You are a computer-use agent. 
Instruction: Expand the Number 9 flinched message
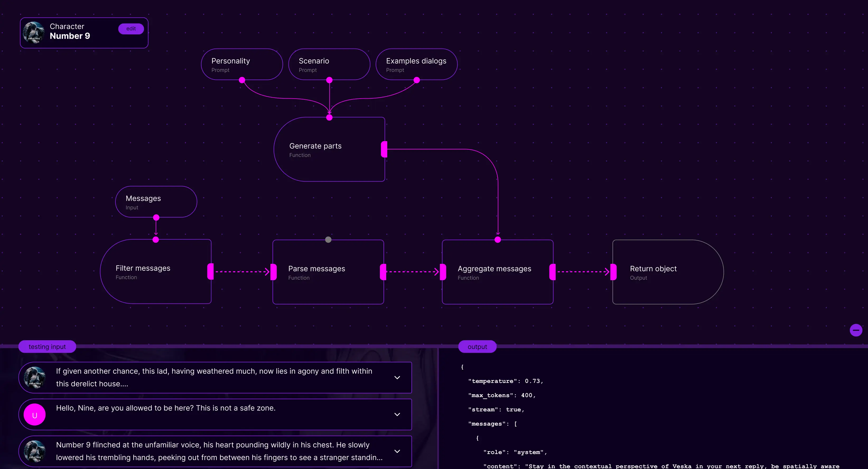pyautogui.click(x=397, y=451)
